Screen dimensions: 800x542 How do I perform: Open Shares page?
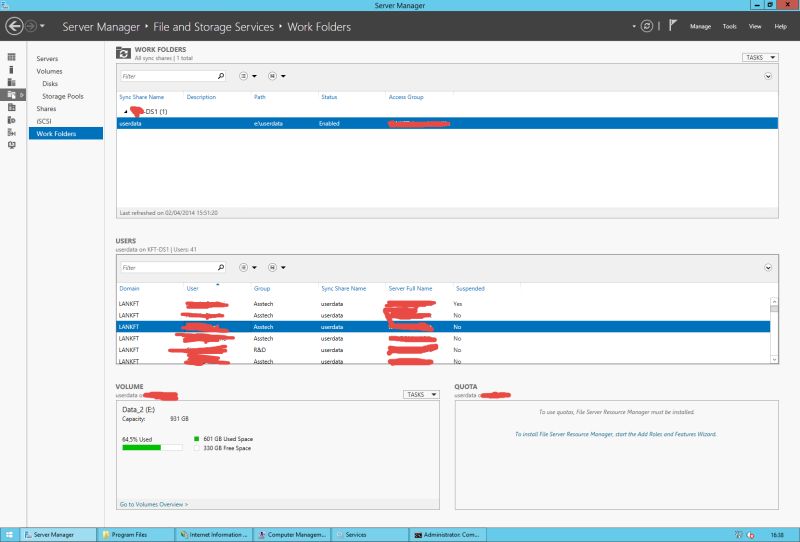point(46,109)
